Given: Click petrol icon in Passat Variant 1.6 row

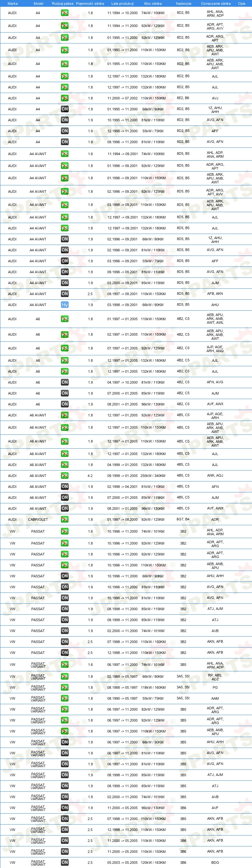Looking at the screenshot, I should (x=65, y=665).
